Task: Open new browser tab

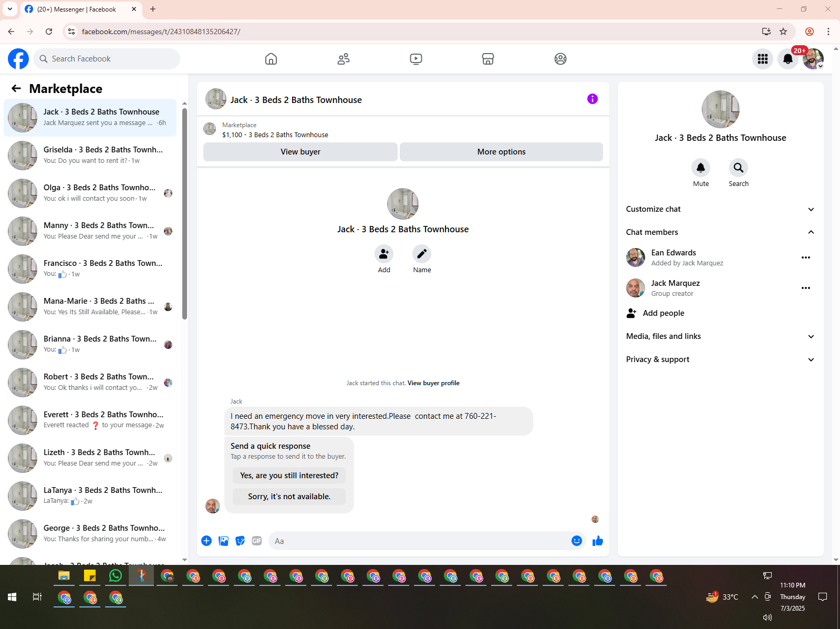Action: point(153,9)
